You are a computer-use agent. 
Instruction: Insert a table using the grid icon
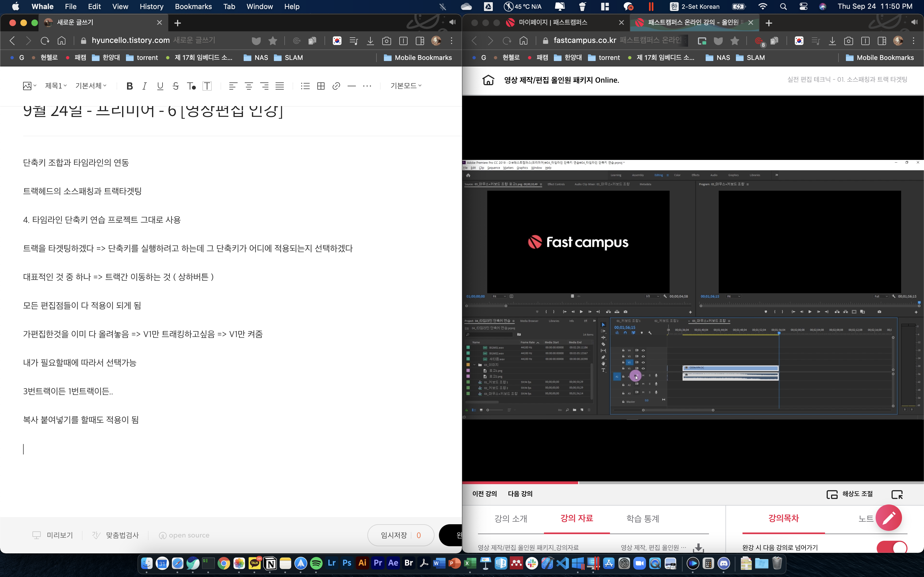(321, 86)
